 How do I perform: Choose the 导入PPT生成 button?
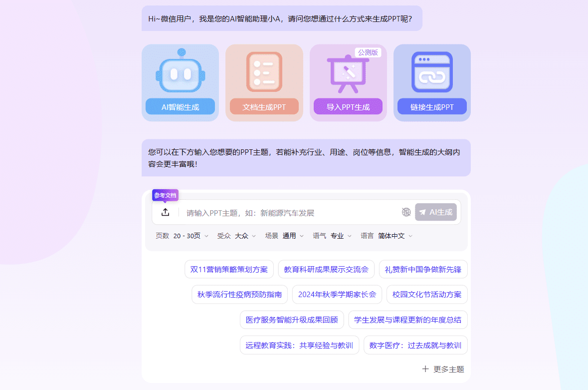pos(348,106)
